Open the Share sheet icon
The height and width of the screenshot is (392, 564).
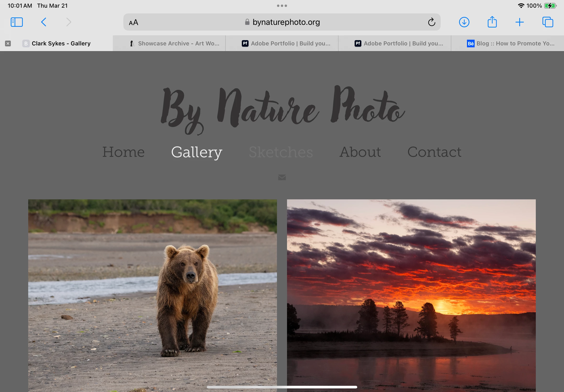pyautogui.click(x=492, y=22)
